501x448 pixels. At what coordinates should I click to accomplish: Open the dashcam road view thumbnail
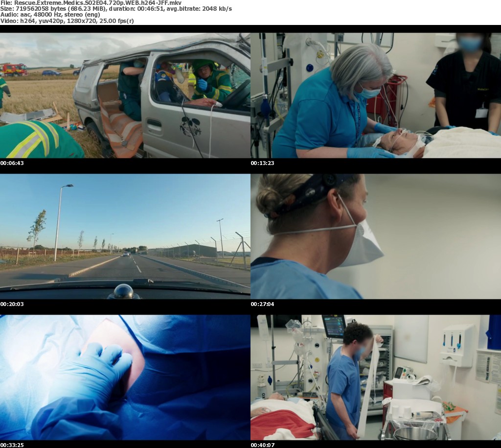[125, 236]
